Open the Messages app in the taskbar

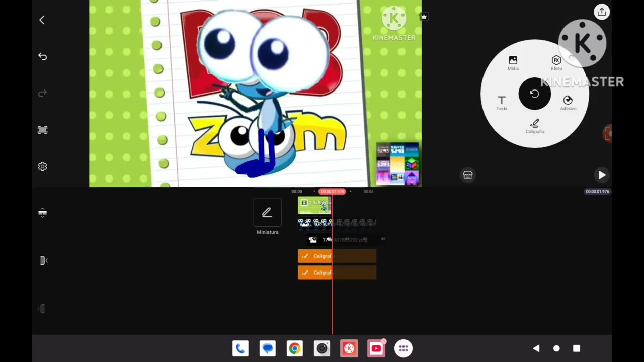coord(268,348)
